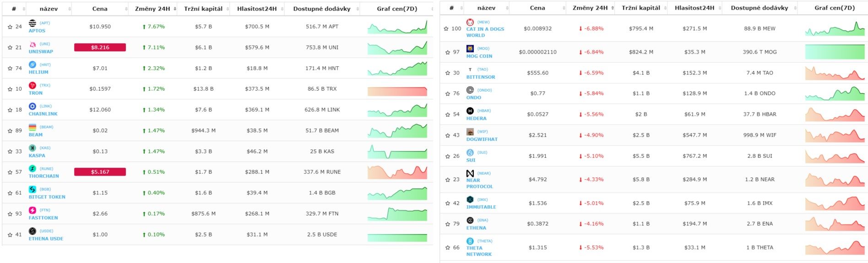Sort left table by Tržní kapitál
This screenshot has width=868, height=263.
[203, 9]
